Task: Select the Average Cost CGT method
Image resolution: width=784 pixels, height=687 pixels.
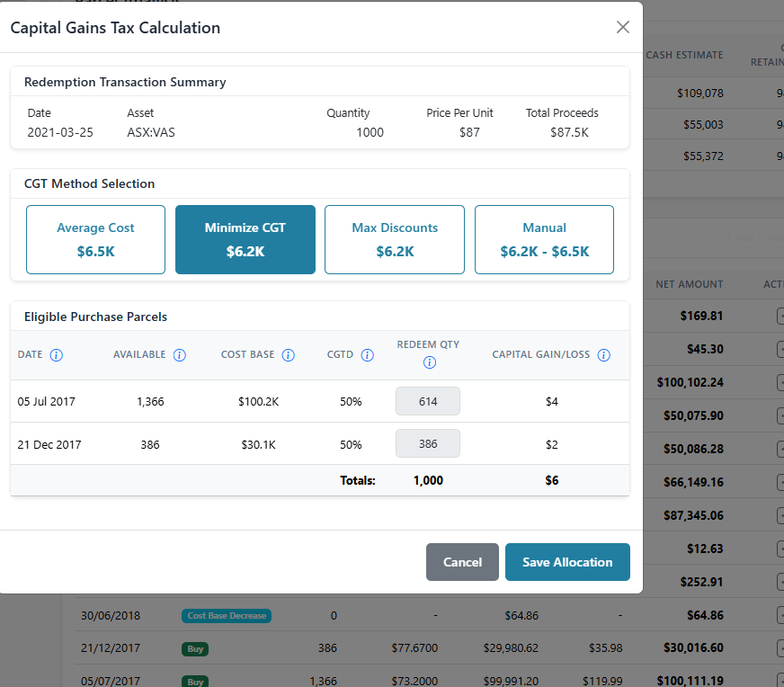Action: pyautogui.click(x=95, y=239)
